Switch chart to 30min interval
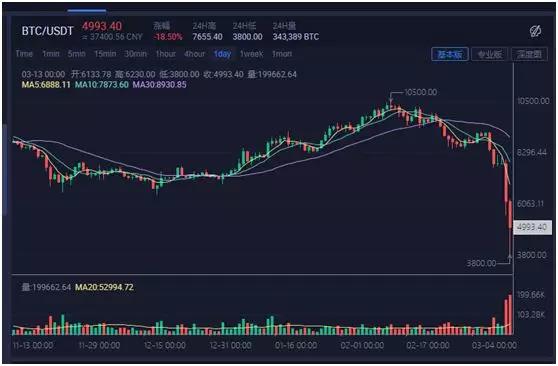 (x=136, y=54)
